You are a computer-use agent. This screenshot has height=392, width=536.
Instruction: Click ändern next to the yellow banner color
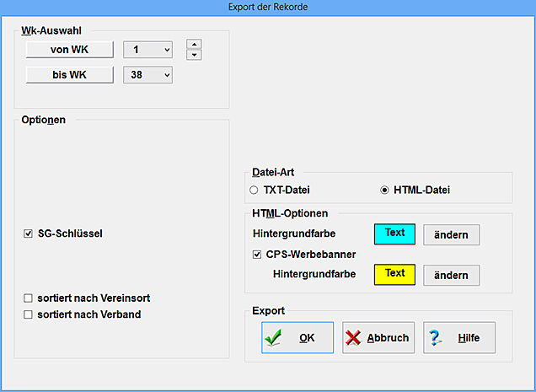pyautogui.click(x=451, y=275)
